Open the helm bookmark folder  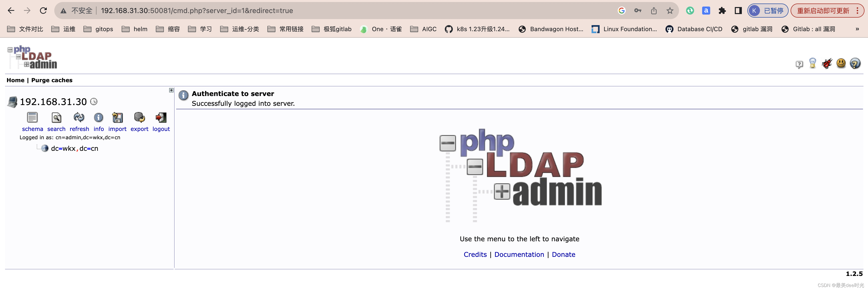(134, 29)
